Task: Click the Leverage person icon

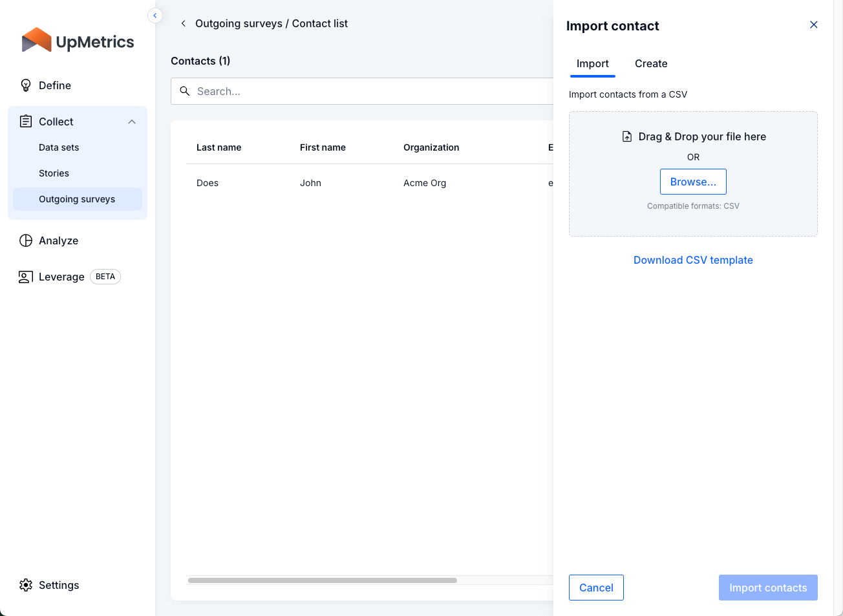Action: (x=26, y=277)
